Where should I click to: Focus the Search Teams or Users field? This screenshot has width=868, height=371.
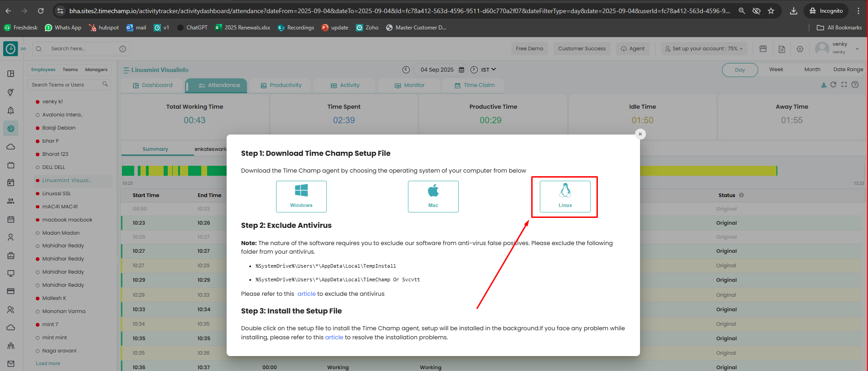pyautogui.click(x=68, y=85)
